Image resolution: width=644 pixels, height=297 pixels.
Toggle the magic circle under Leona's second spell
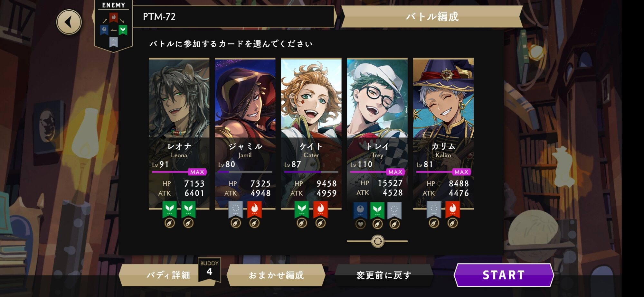[x=188, y=223]
